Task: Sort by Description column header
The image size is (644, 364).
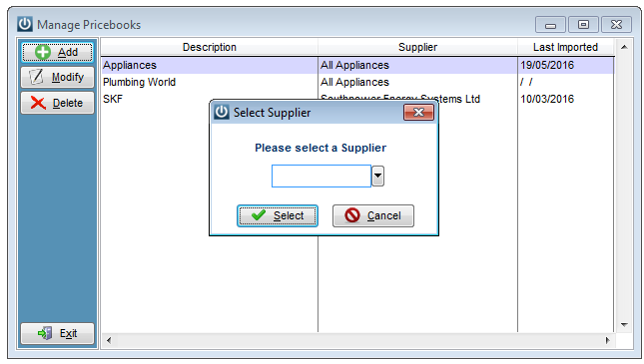Action: 210,47
